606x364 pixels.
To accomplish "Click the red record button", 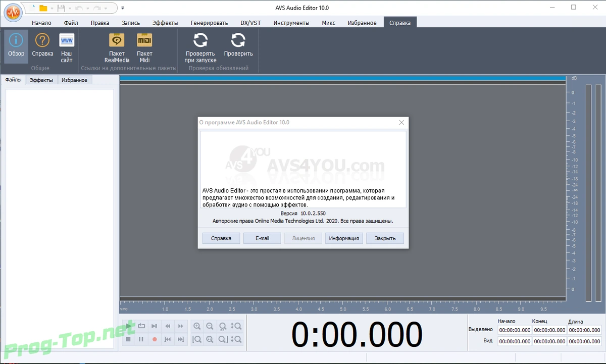I will click(x=155, y=339).
